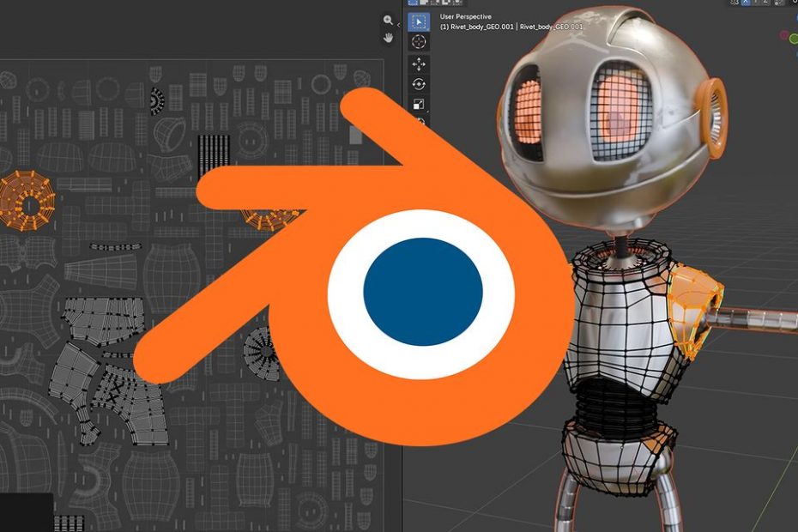Click the 'User Perspective' viewport label
The width and height of the screenshot is (798, 532).
pyautogui.click(x=466, y=17)
